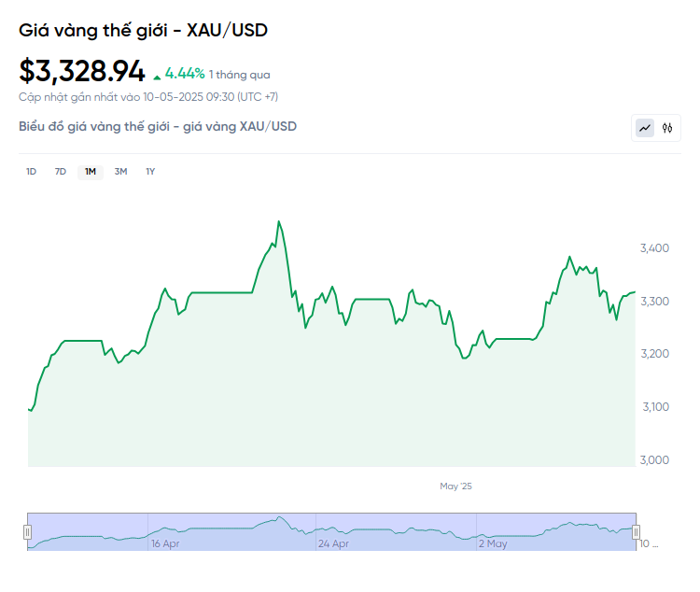Grab the right handle of the range navigator
Viewport: 700px width, 592px height.
pyautogui.click(x=636, y=532)
